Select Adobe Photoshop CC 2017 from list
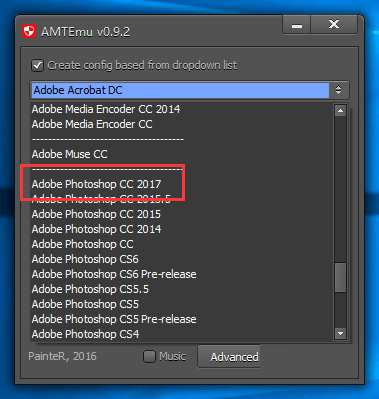 tap(97, 184)
